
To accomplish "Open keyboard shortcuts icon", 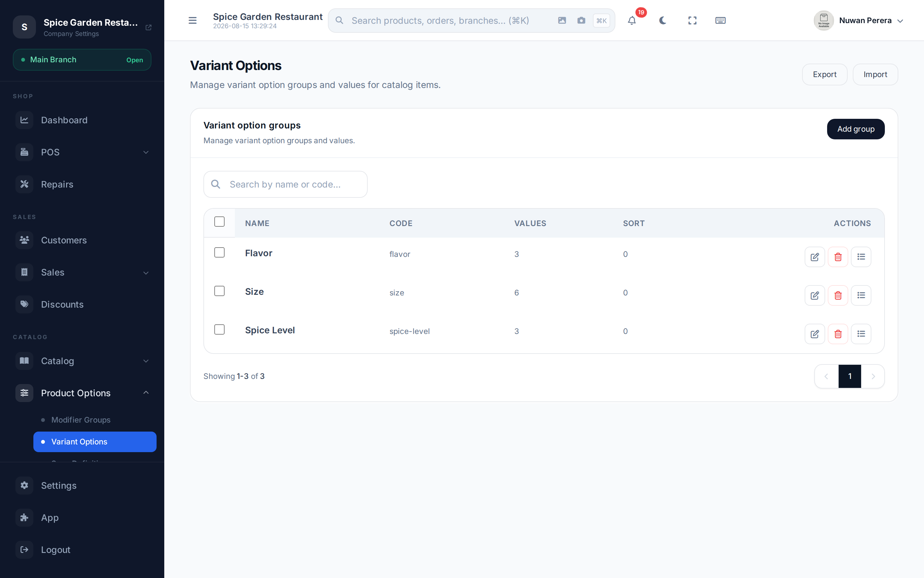I will tap(720, 20).
